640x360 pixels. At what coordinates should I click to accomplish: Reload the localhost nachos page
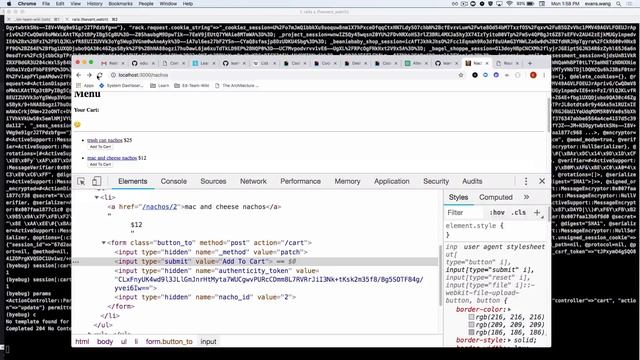coord(100,76)
